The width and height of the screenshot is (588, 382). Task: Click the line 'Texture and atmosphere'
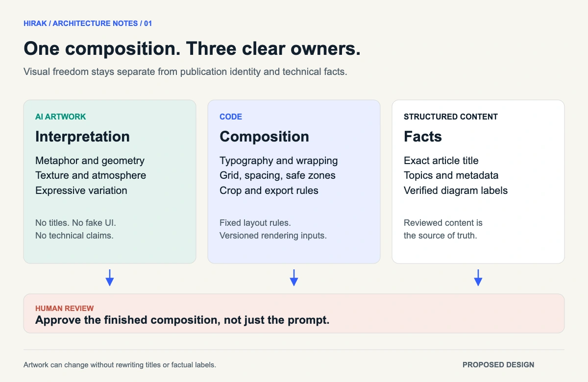[x=91, y=175]
